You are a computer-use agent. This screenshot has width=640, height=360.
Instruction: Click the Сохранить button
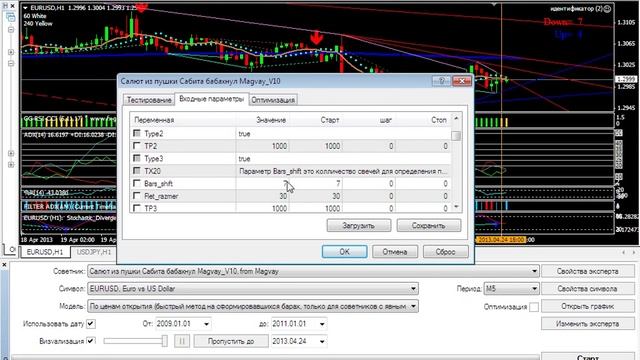[x=429, y=225]
